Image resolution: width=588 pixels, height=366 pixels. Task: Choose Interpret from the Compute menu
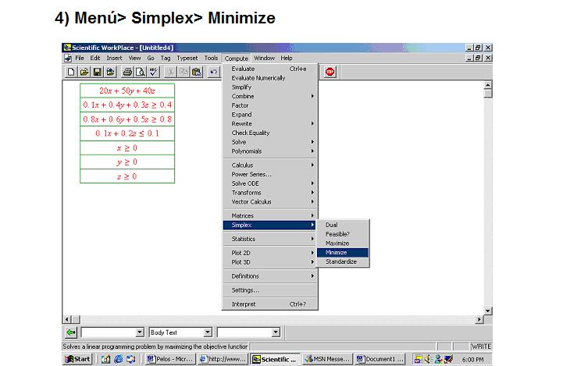coord(270,304)
